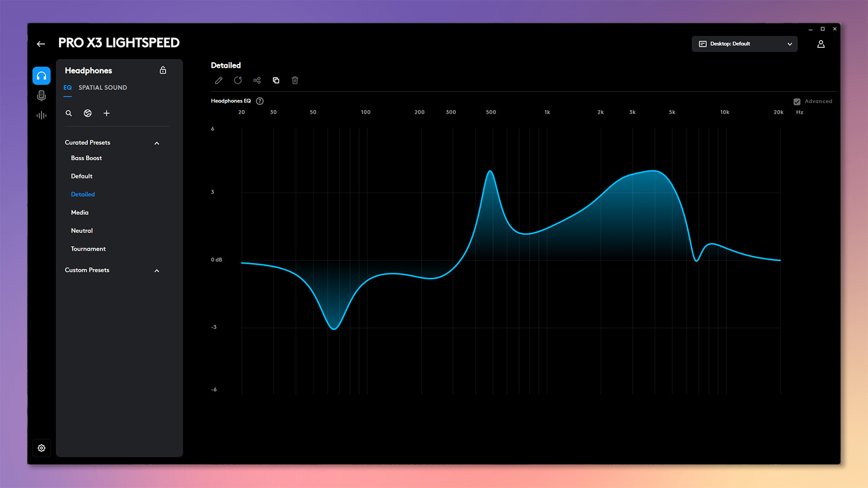
Task: Share the Detailed preset
Action: [257, 80]
